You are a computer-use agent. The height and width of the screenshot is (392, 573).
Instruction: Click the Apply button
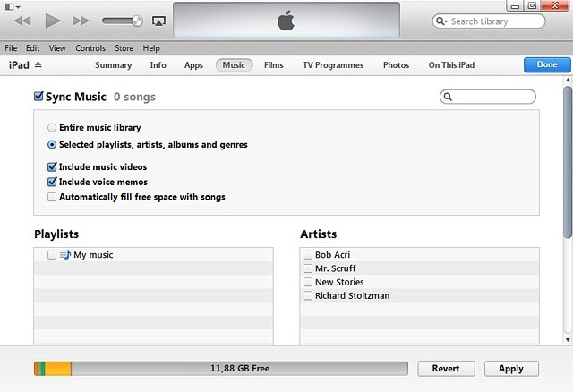tap(510, 369)
